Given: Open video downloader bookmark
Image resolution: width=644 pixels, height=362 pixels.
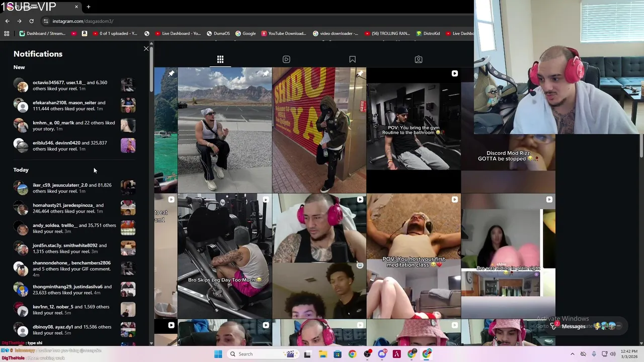Looking at the screenshot, I should [336, 33].
